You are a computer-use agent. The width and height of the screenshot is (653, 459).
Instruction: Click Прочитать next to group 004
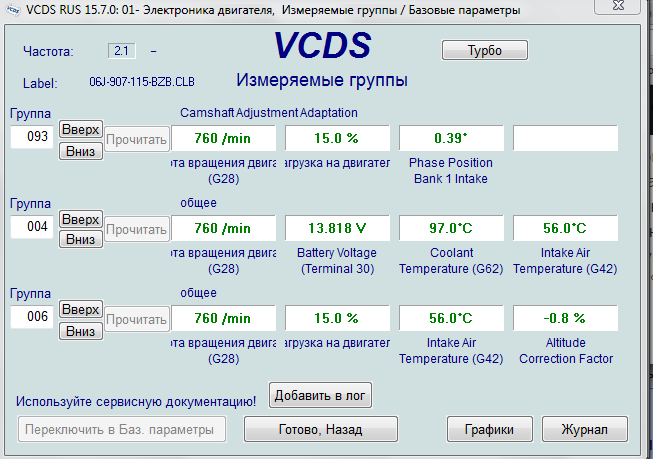click(135, 230)
